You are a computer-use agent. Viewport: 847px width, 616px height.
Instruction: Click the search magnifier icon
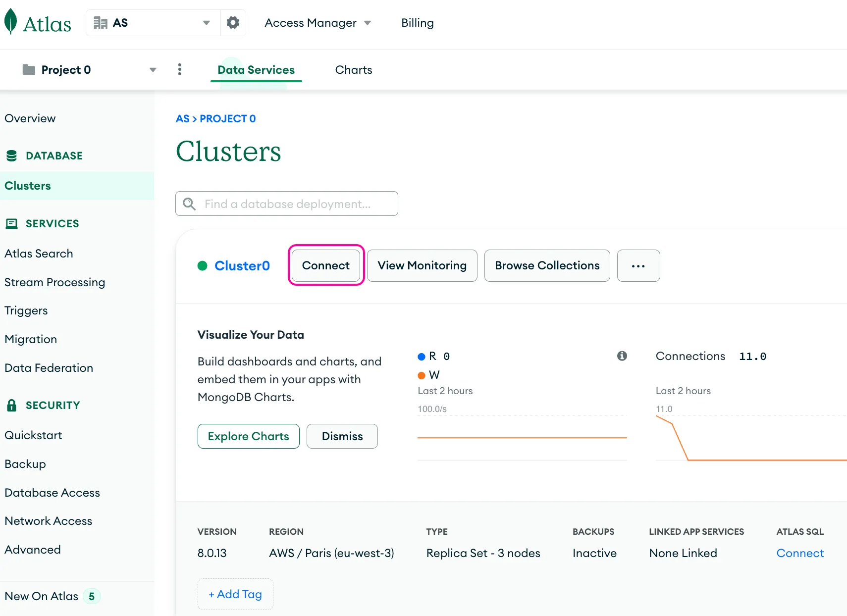tap(189, 204)
